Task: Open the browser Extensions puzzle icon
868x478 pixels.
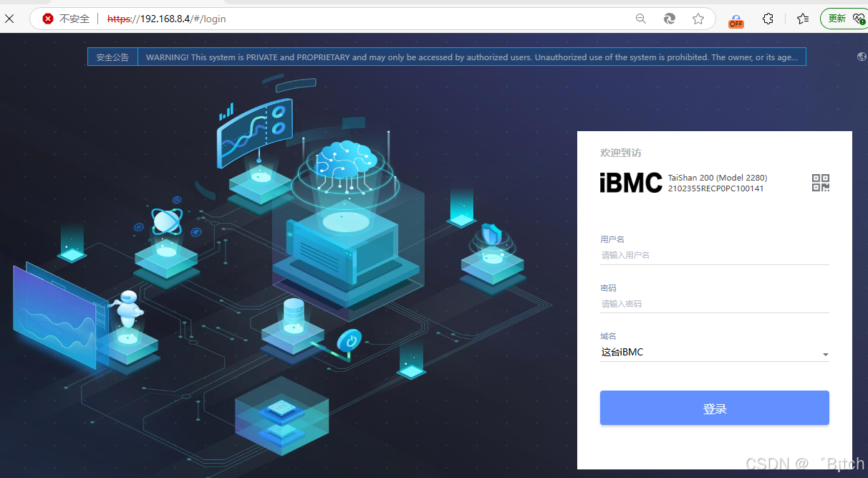Action: (x=768, y=19)
